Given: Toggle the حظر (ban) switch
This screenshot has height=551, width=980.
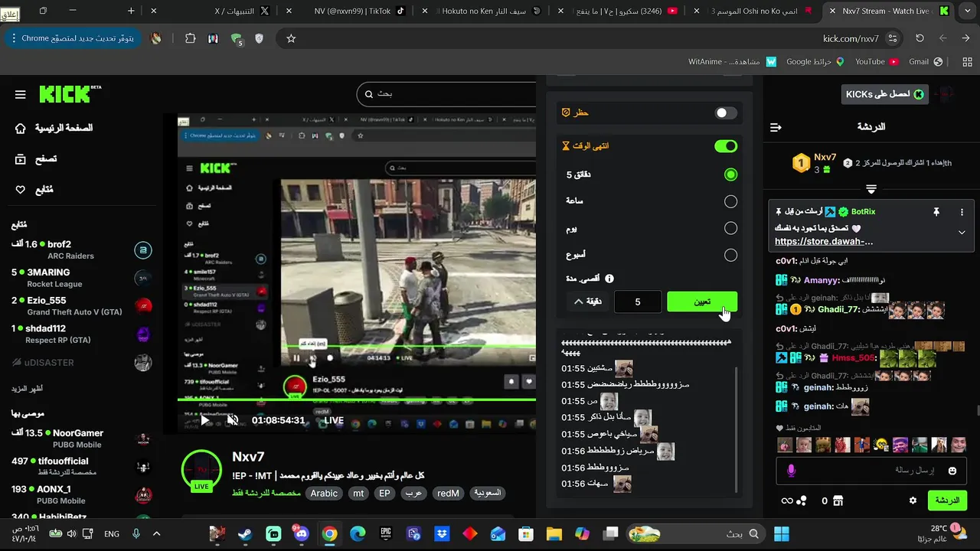Looking at the screenshot, I should [726, 112].
